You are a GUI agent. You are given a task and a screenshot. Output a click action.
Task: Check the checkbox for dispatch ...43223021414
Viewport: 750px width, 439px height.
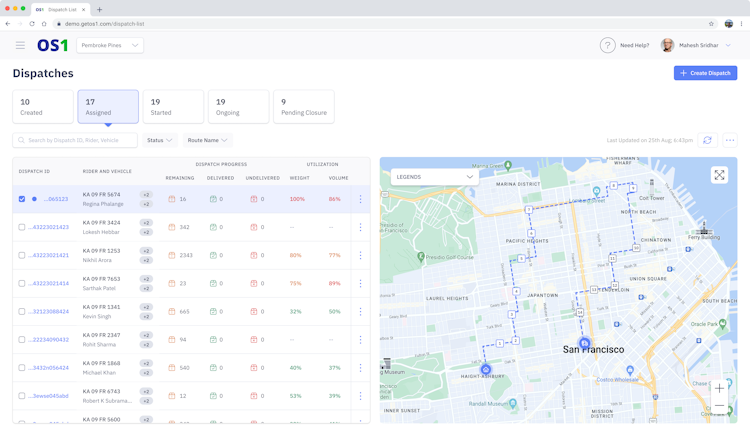(22, 284)
